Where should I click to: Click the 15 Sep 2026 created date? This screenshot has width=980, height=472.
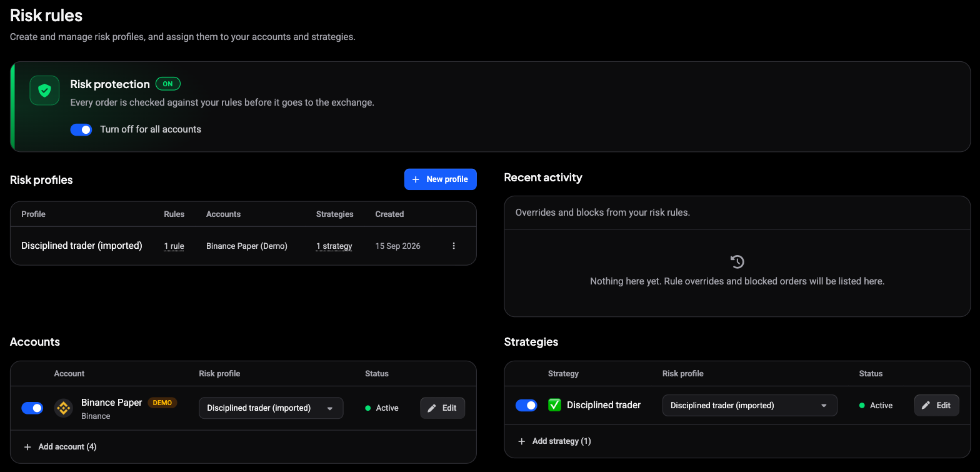398,246
